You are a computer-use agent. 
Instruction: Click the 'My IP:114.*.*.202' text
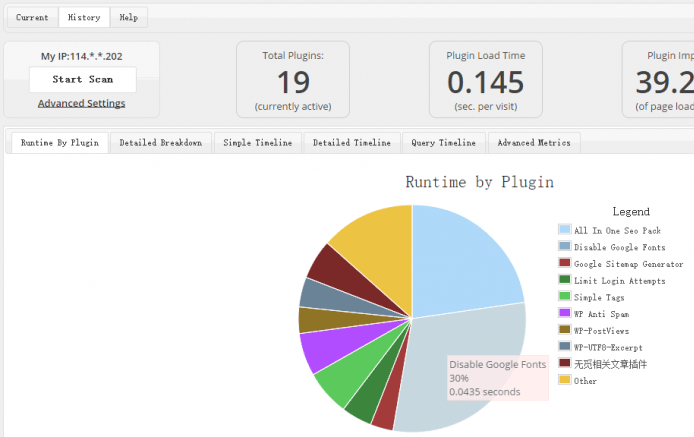(x=81, y=57)
